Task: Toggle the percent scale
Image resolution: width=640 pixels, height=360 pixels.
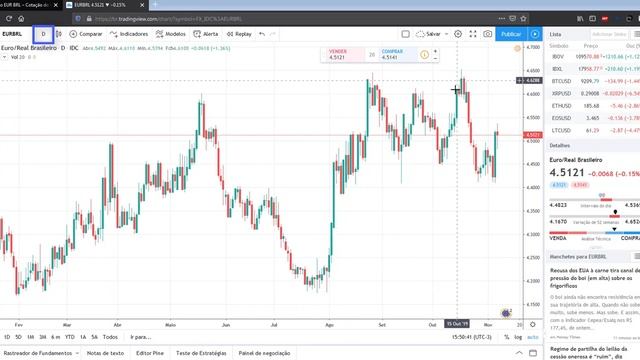Action: (507, 337)
